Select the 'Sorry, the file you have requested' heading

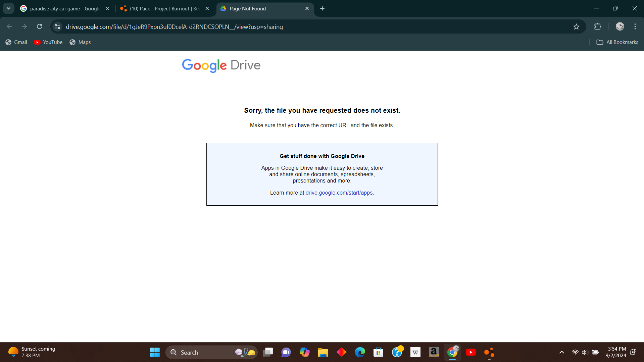click(322, 110)
